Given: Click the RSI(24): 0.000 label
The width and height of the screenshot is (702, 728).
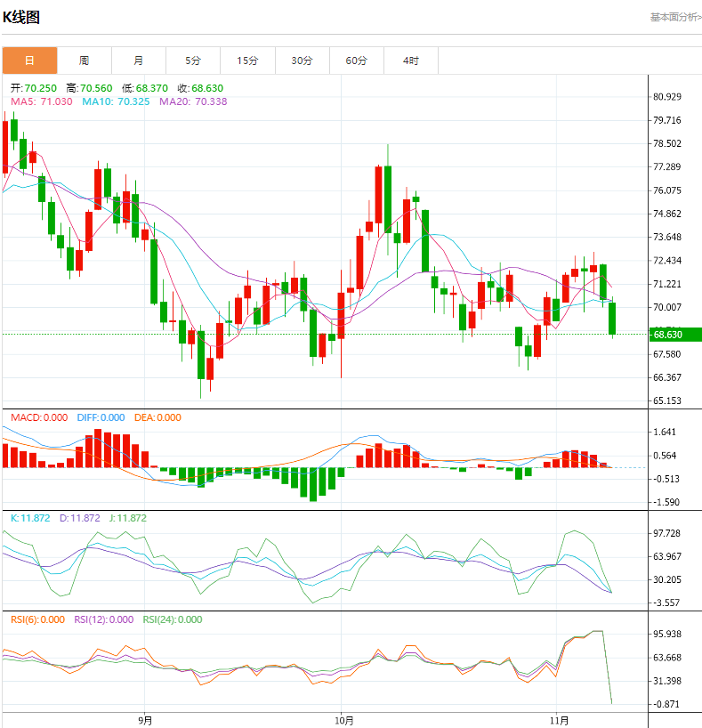Looking at the screenshot, I should click(x=173, y=619).
